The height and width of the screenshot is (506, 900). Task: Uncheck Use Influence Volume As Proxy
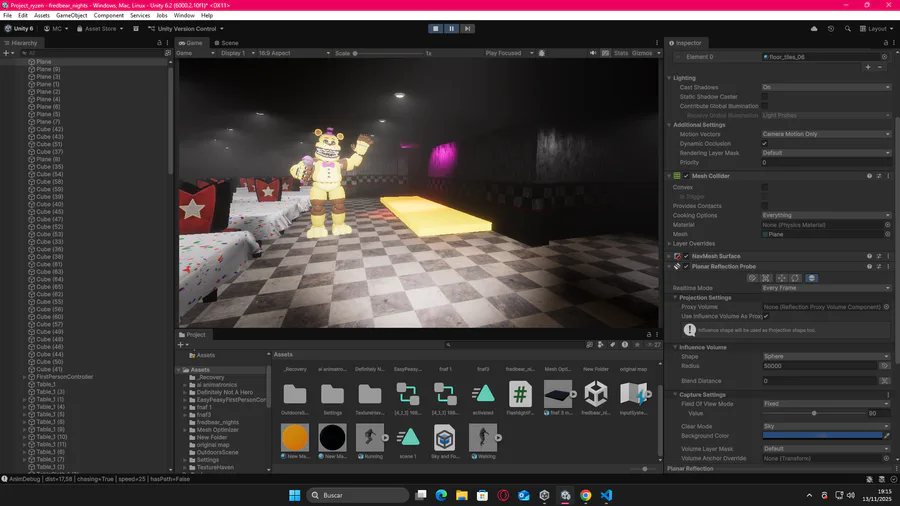click(x=766, y=316)
